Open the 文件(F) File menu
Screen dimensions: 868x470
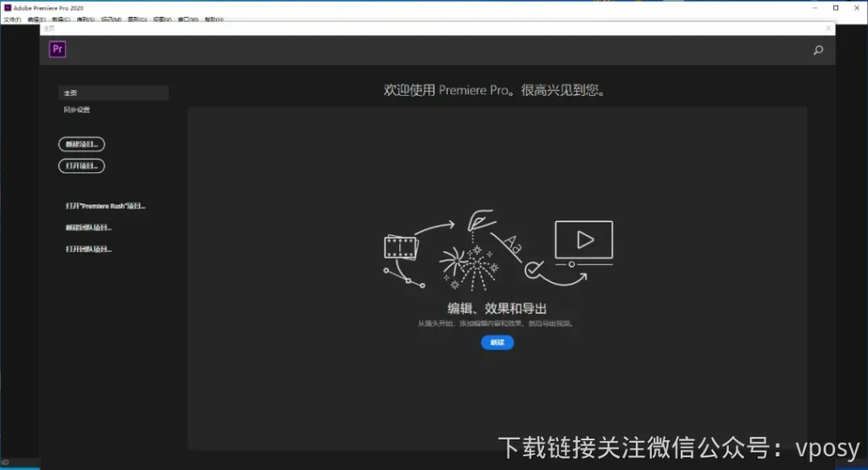[x=12, y=20]
